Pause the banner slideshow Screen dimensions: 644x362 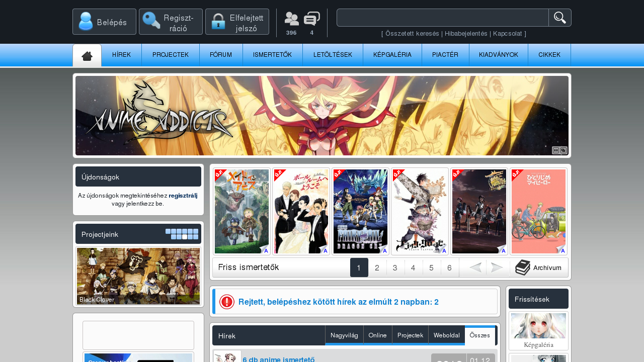click(556, 150)
